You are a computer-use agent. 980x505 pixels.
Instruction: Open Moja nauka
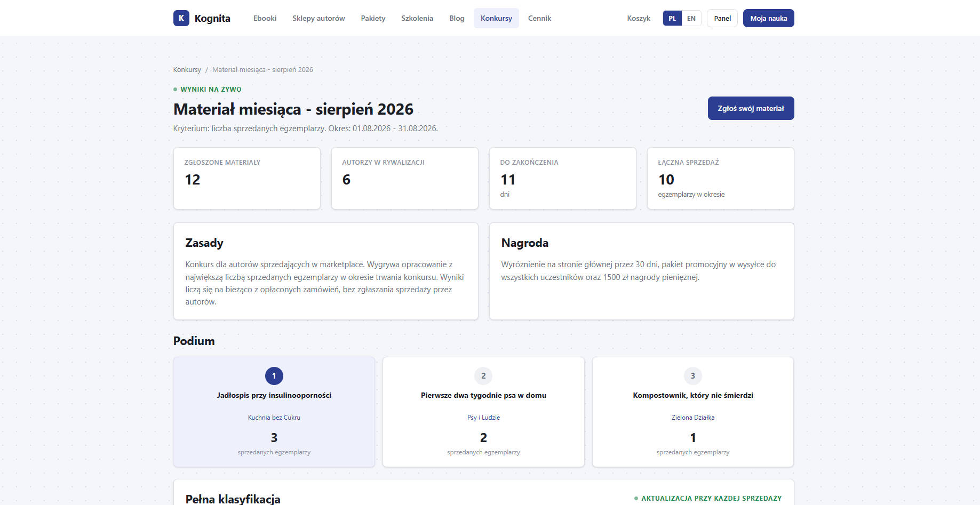point(769,18)
